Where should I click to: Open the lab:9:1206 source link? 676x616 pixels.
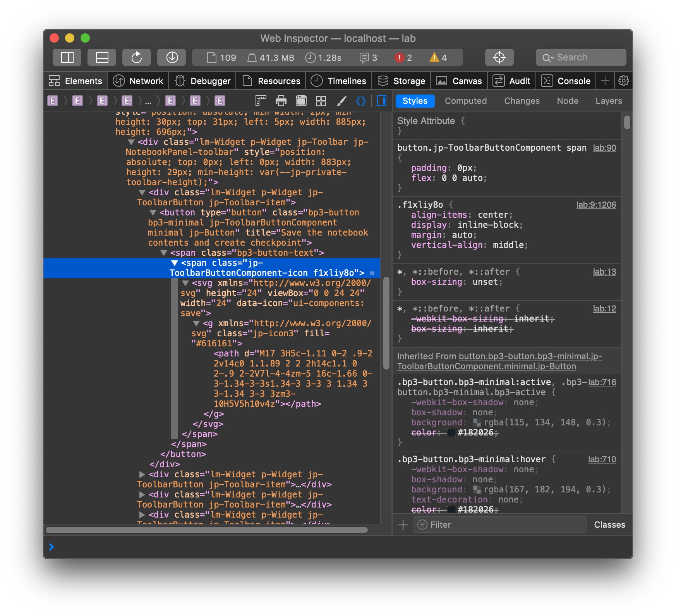pos(596,205)
